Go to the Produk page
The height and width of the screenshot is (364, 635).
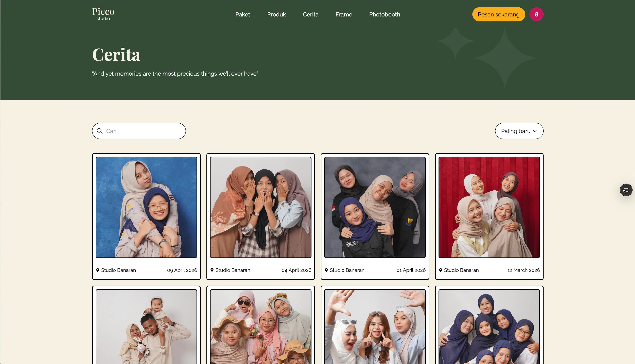coord(276,15)
